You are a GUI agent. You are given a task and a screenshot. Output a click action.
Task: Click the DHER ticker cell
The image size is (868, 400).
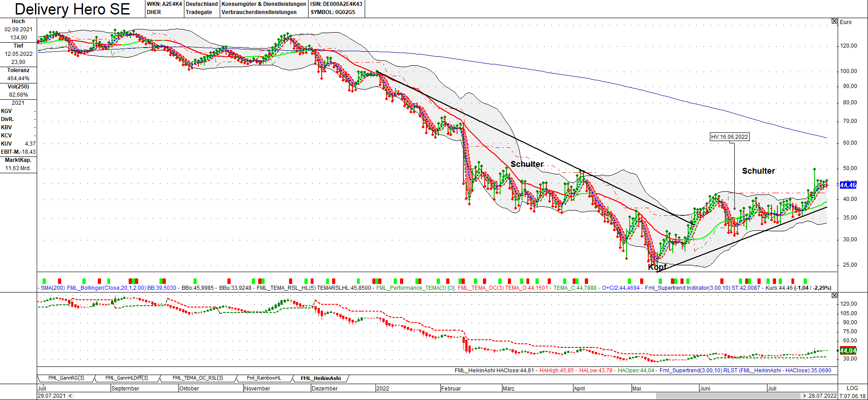point(154,12)
